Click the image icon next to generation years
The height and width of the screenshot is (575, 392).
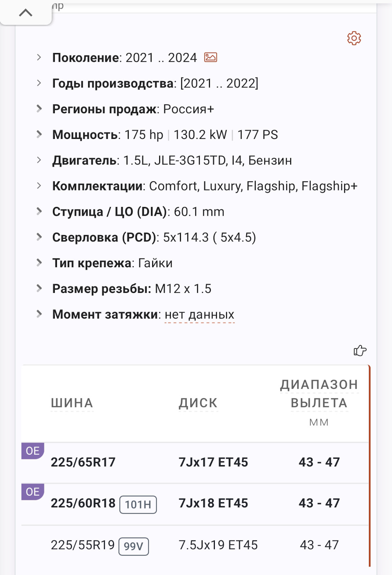click(x=211, y=58)
